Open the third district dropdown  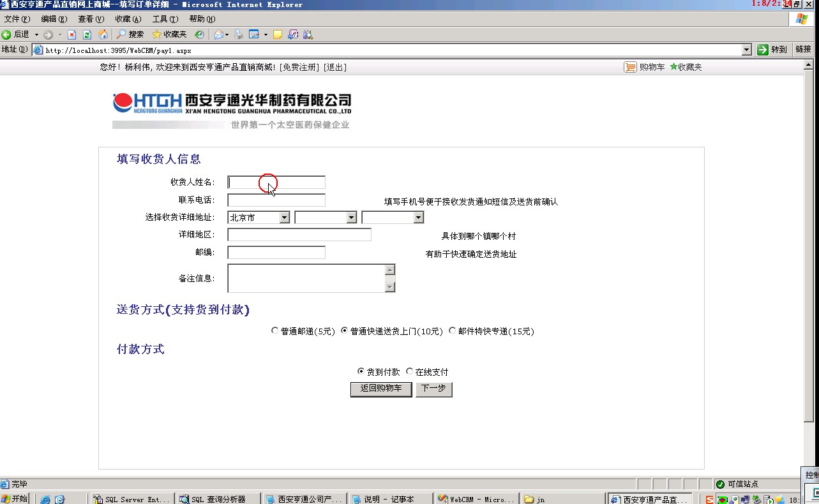pyautogui.click(x=393, y=218)
